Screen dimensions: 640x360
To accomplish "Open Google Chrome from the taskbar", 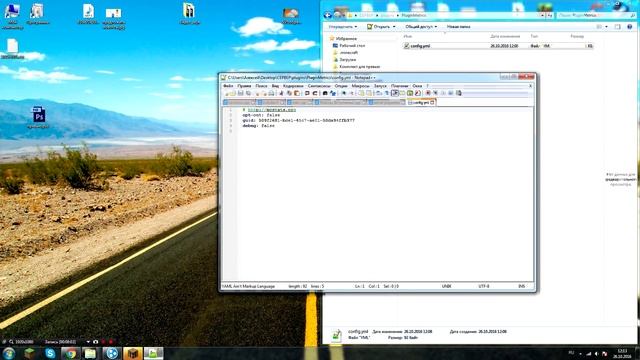I will pos(71,353).
